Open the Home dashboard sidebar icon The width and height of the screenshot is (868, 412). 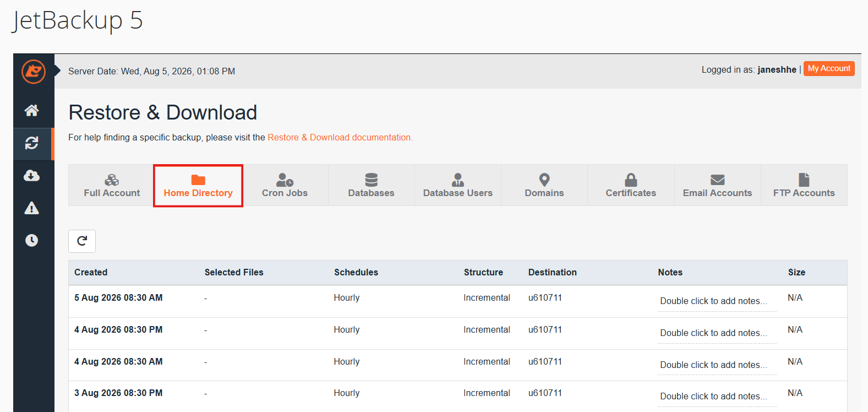[x=31, y=111]
